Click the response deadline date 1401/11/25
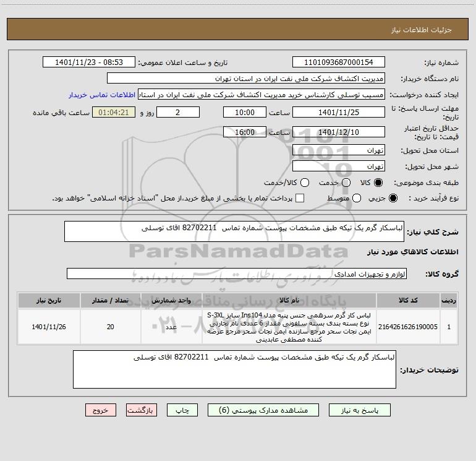The width and height of the screenshot is (476, 461). (x=339, y=112)
